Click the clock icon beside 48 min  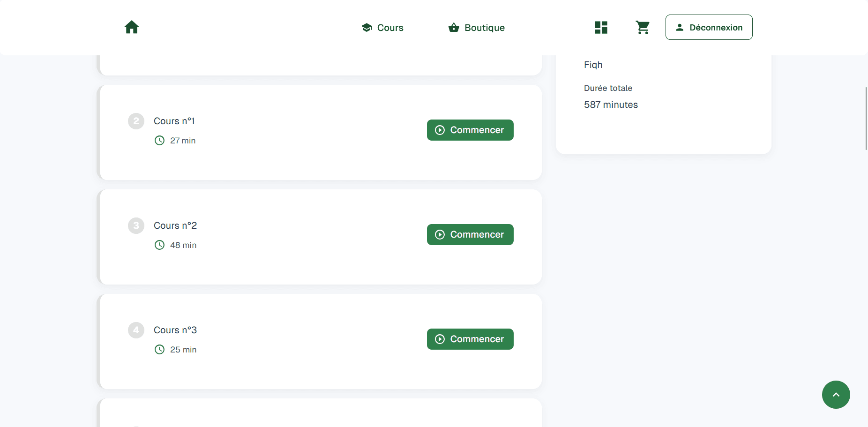[x=160, y=245]
